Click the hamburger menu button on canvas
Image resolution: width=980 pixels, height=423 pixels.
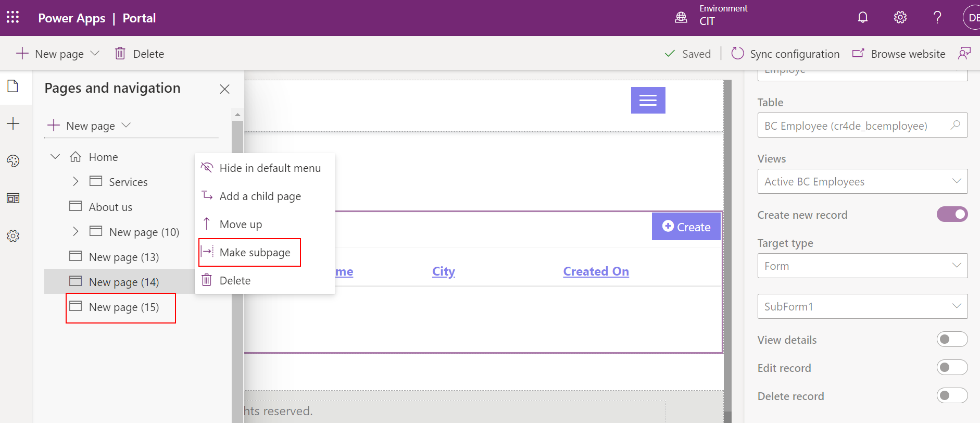648,100
